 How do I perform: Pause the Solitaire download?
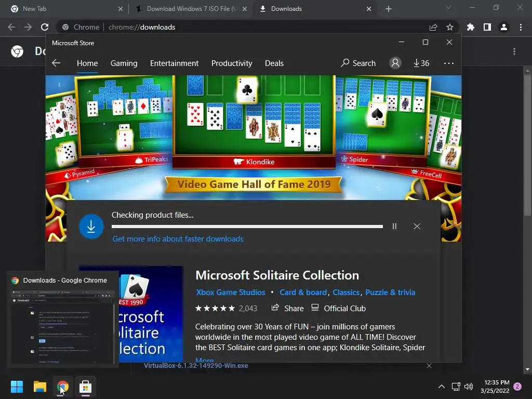(394, 227)
